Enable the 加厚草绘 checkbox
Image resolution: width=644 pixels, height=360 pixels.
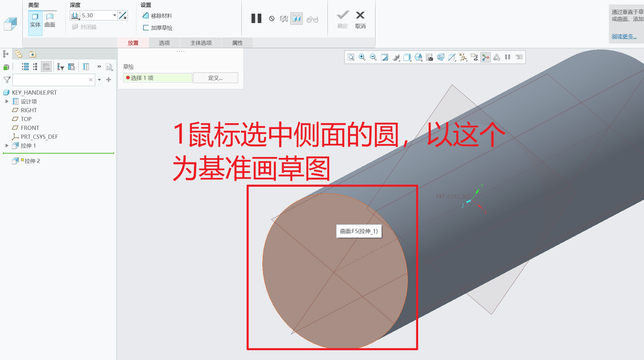coord(146,27)
